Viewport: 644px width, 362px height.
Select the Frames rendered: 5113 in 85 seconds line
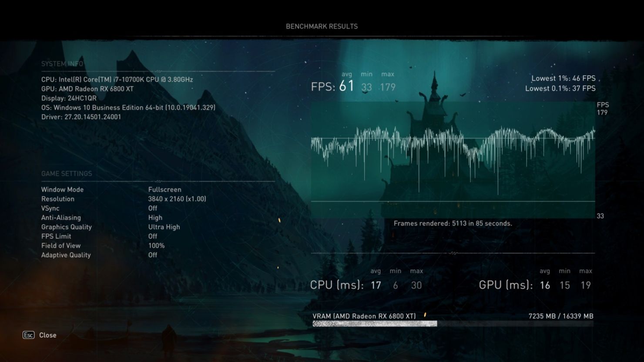[x=453, y=223]
